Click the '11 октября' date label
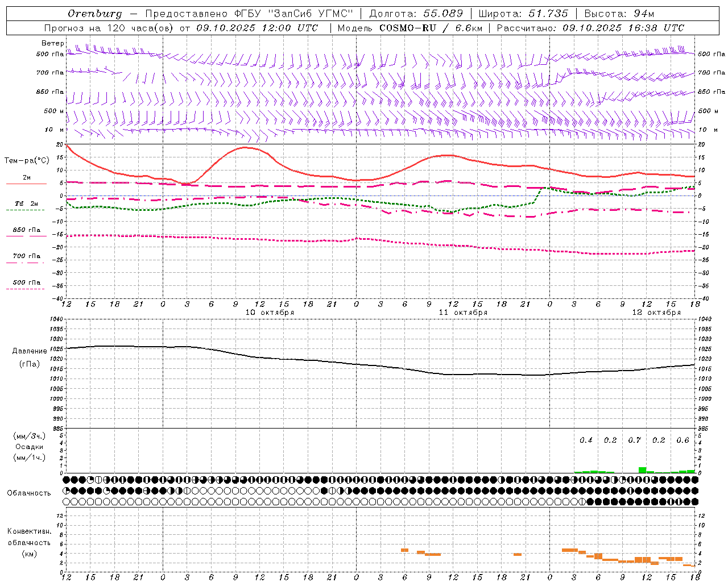 pos(463,313)
